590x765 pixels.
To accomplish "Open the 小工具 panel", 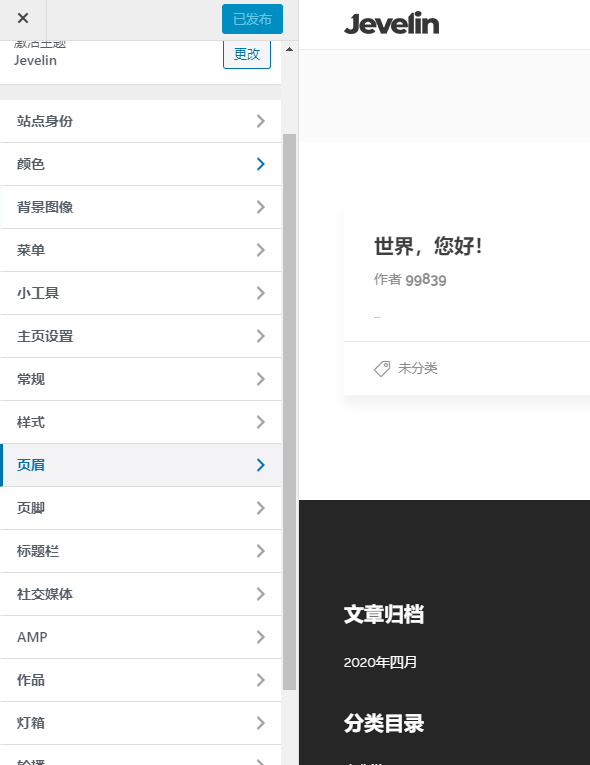I will (141, 293).
